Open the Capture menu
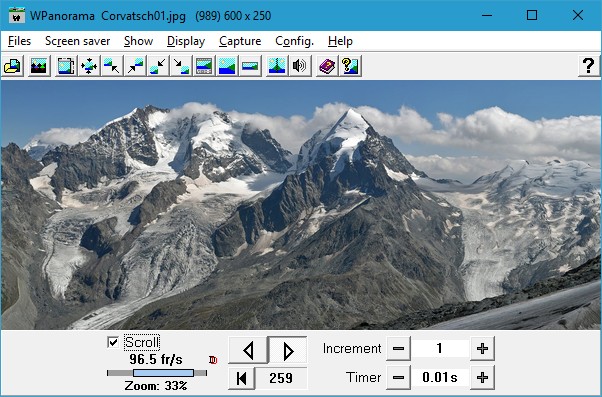 (240, 41)
